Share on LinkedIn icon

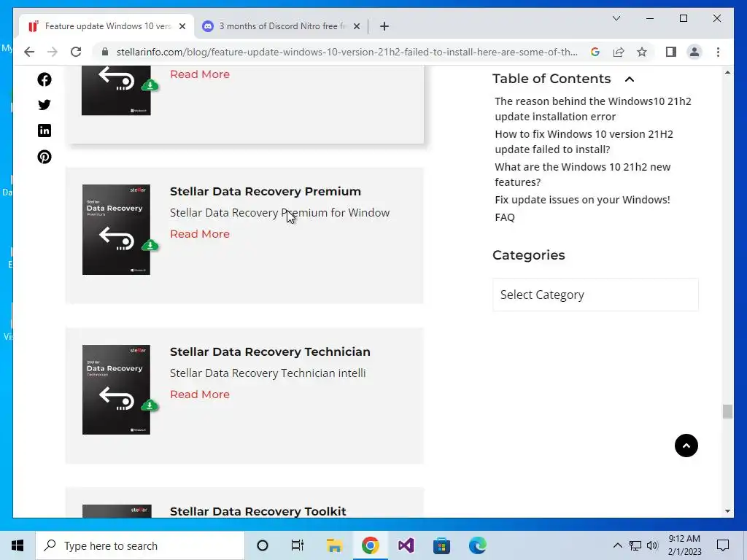tap(44, 131)
